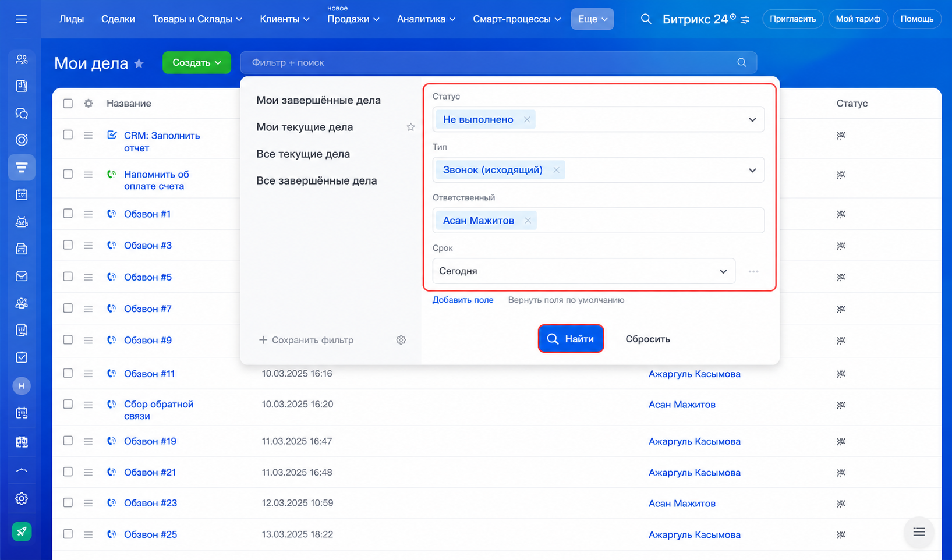Click the magnifier inside filter search field
The height and width of the screenshot is (560, 952).
tap(741, 62)
